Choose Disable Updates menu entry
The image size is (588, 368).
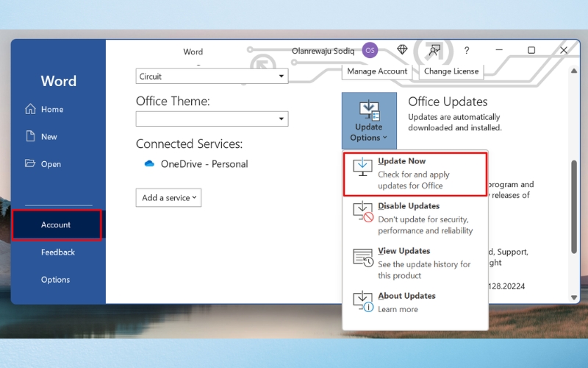(x=415, y=219)
